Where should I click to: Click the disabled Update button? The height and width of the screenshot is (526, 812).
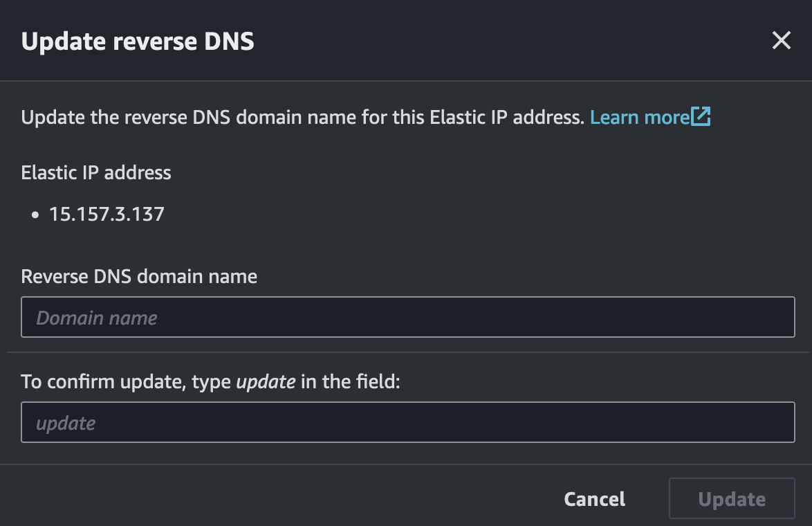(x=731, y=498)
